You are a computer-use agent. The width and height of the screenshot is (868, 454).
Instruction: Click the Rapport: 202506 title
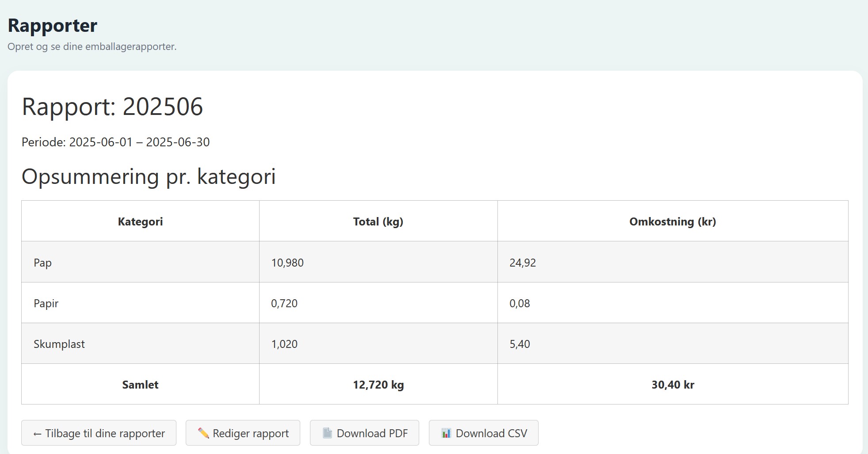click(112, 107)
